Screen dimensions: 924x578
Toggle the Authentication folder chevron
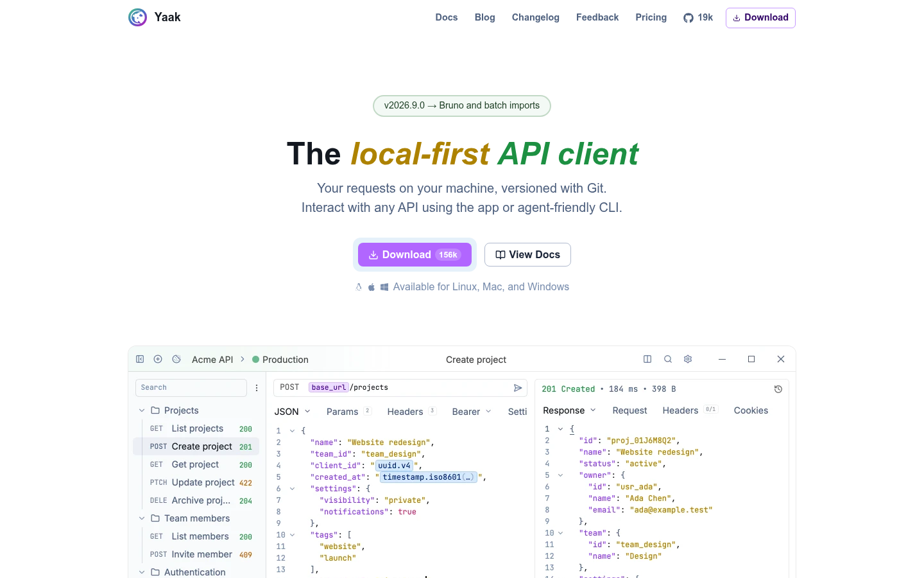point(142,572)
